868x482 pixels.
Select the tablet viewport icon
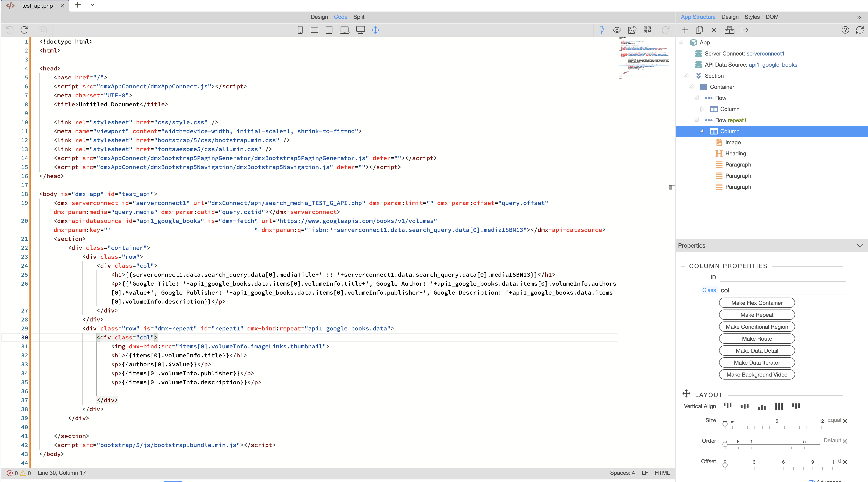click(329, 30)
